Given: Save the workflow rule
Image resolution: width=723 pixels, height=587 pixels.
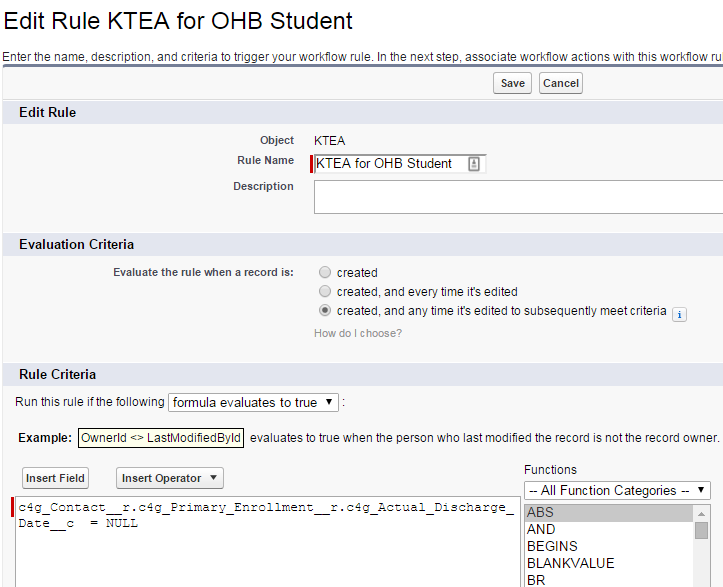Looking at the screenshot, I should coord(512,83).
